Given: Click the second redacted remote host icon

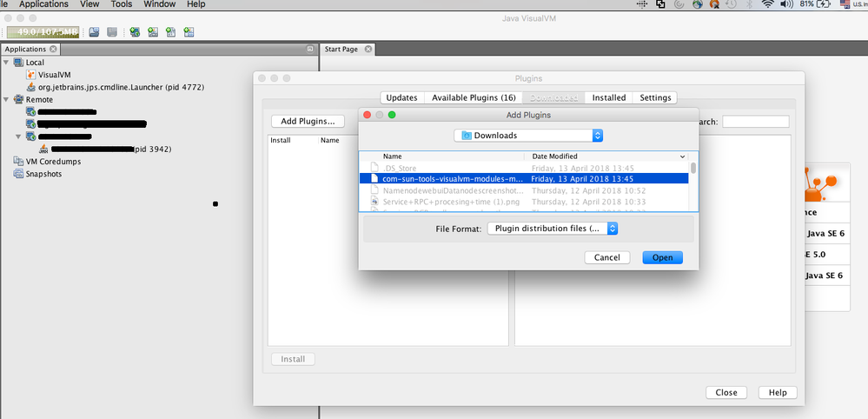Looking at the screenshot, I should 31,124.
